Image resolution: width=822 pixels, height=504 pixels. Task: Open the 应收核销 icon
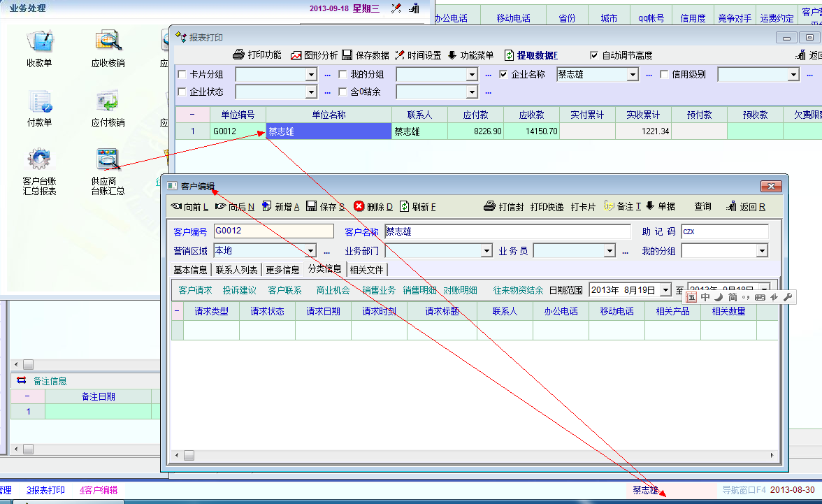click(x=108, y=43)
